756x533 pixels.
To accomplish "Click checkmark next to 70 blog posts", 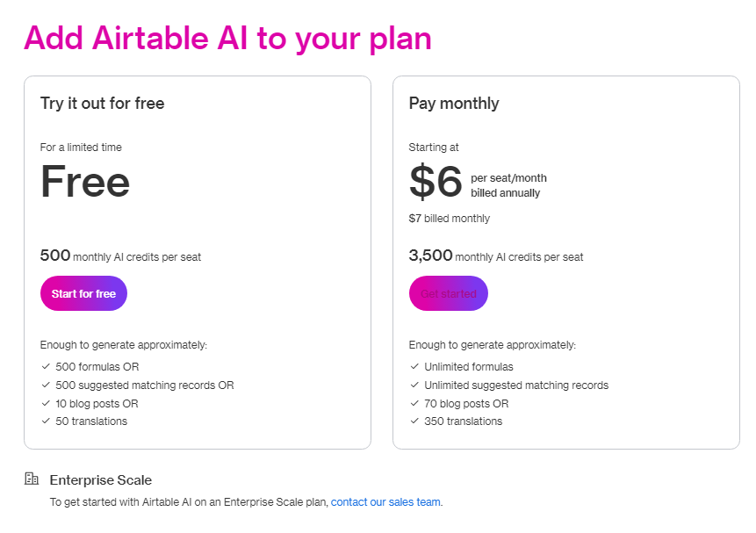I will tap(414, 404).
